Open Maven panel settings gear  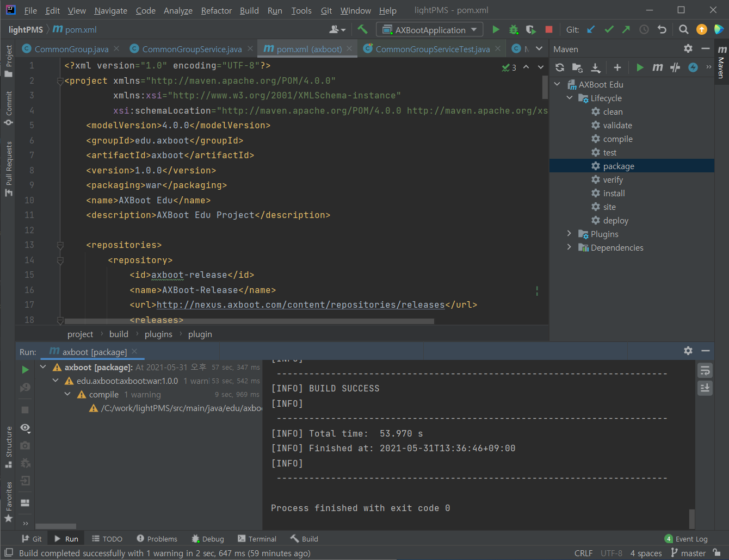click(688, 48)
